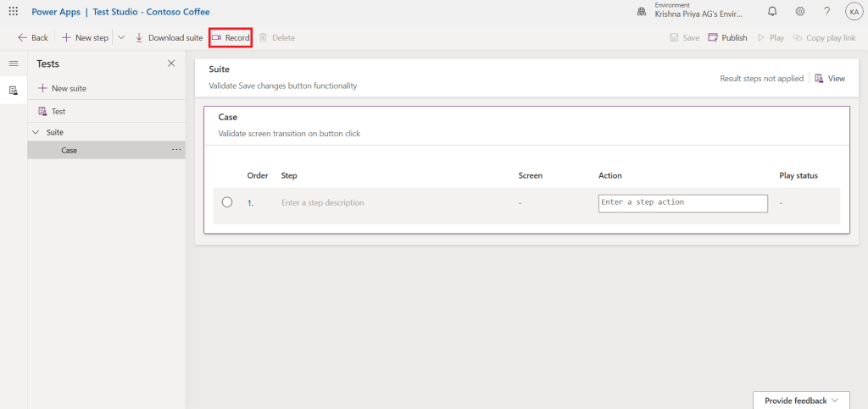This screenshot has height=409, width=868.
Task: Go Back using the back arrow
Action: (33, 38)
